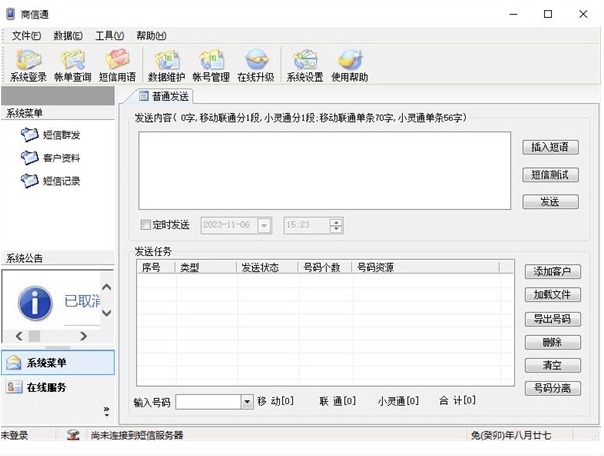Click the 添加客户 button
Screen dimensions: 604x456
pyautogui.click(x=553, y=272)
